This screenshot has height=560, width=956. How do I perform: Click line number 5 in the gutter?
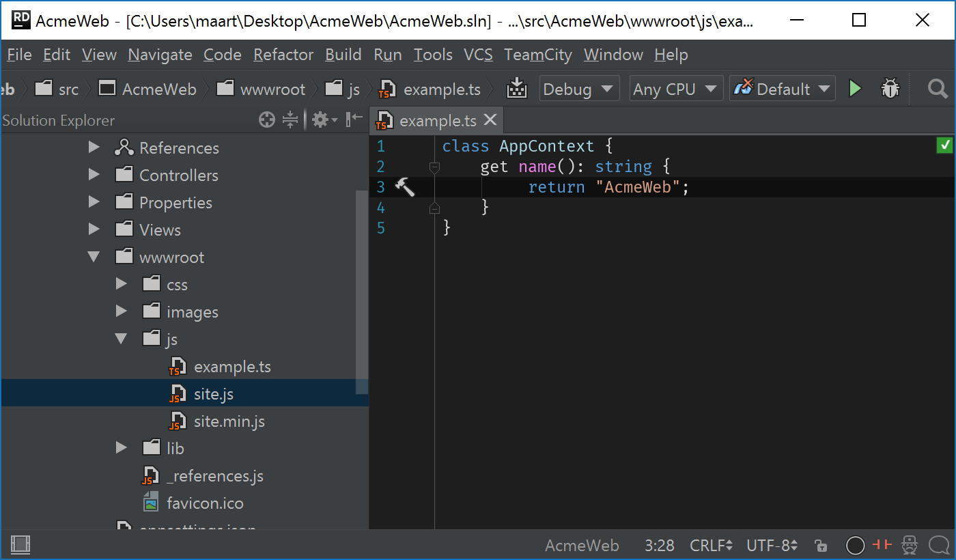click(x=381, y=228)
